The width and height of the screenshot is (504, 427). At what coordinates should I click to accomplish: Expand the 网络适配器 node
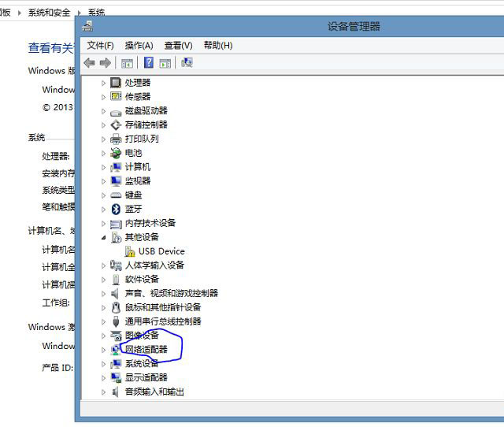(103, 350)
